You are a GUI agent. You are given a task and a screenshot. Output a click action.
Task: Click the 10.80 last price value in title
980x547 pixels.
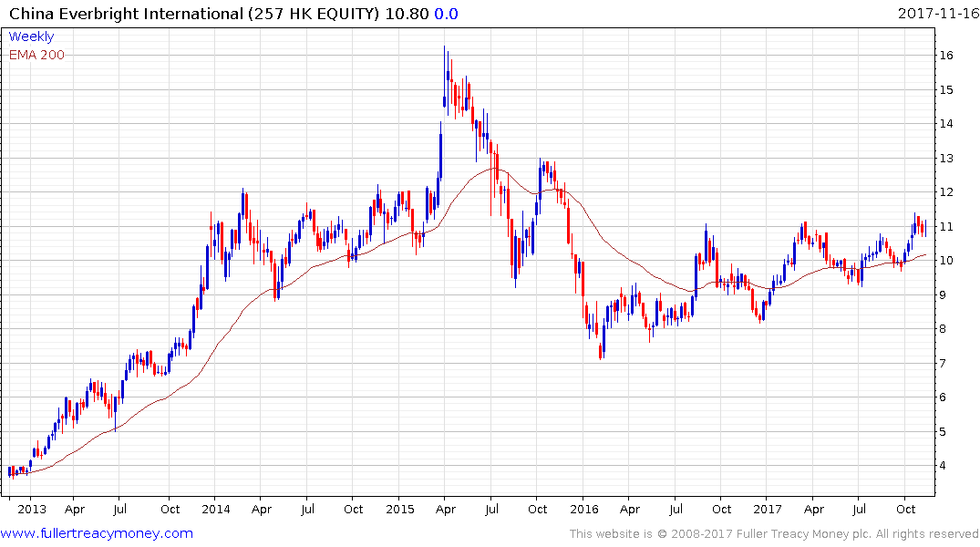pyautogui.click(x=407, y=14)
